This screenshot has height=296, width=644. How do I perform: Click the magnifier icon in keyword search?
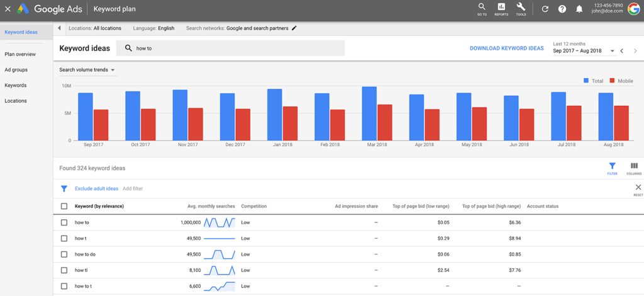tap(128, 48)
